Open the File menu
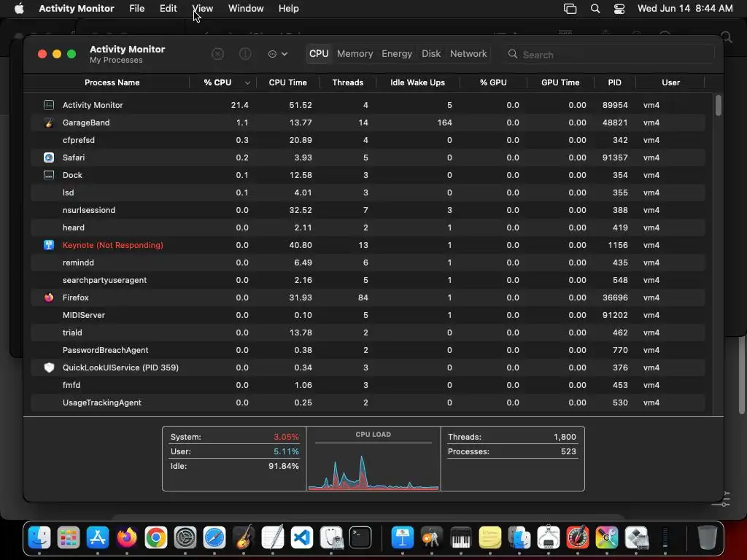 136,9
